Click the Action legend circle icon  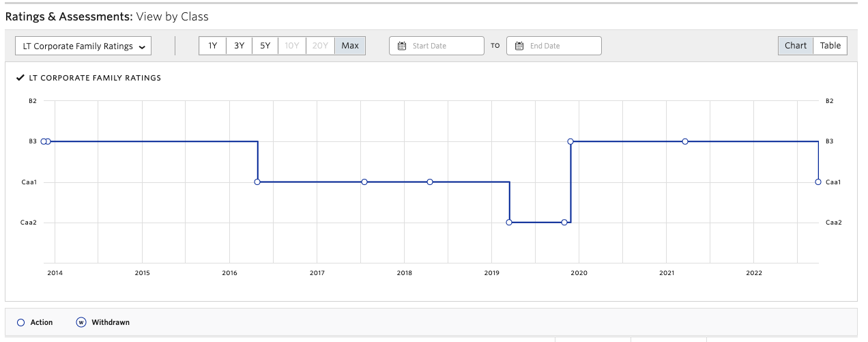(20, 322)
